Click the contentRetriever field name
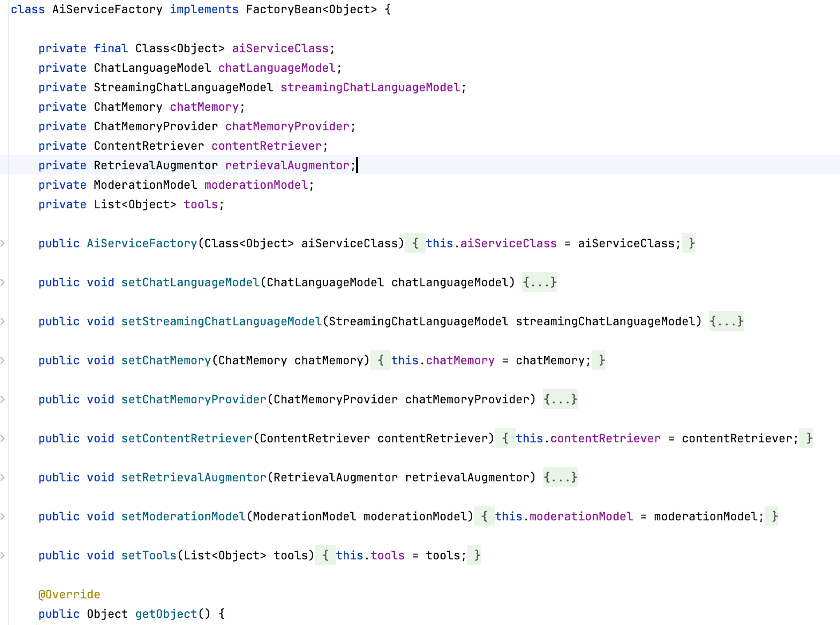This screenshot has height=625, width=840. 267,146
